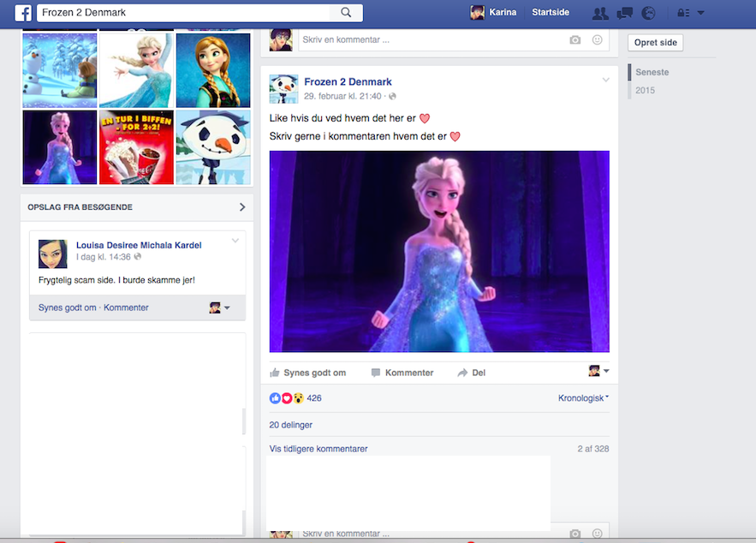Open the large Elsa post image
The height and width of the screenshot is (543, 756).
[439, 252]
